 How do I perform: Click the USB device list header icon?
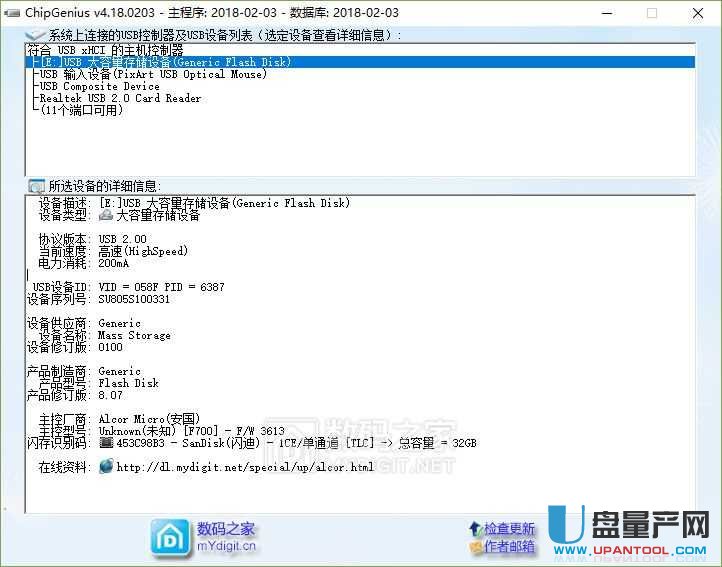(x=36, y=35)
